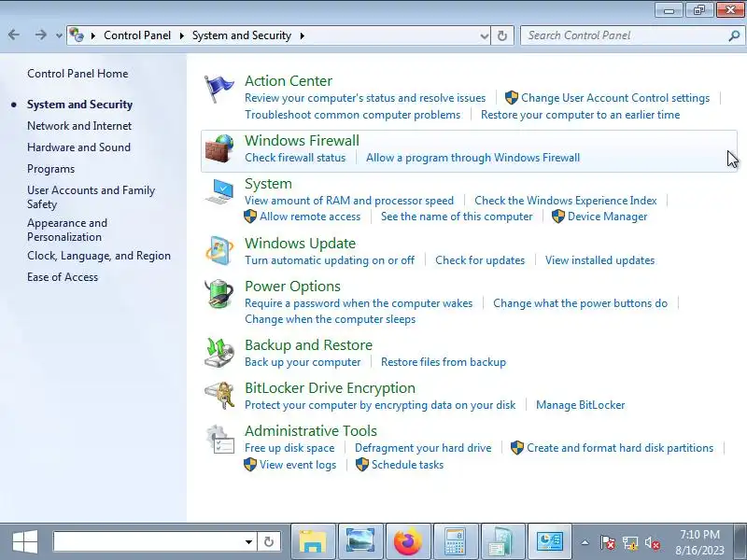Click the taskbar program icon beside Calculator
Viewport: 747px width, 560px height.
(x=503, y=541)
